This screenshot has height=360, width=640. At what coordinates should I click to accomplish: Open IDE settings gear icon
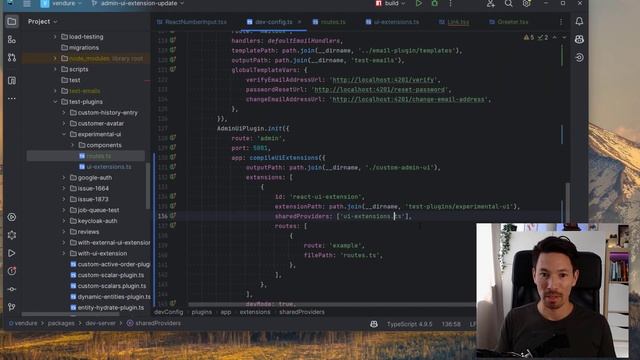527,4
